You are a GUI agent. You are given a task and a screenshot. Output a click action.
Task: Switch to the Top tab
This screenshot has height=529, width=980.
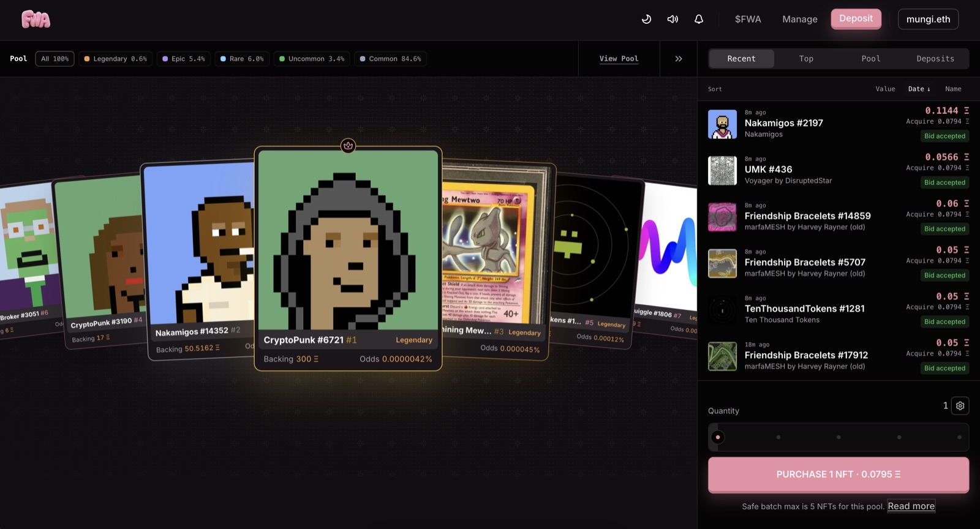point(806,59)
